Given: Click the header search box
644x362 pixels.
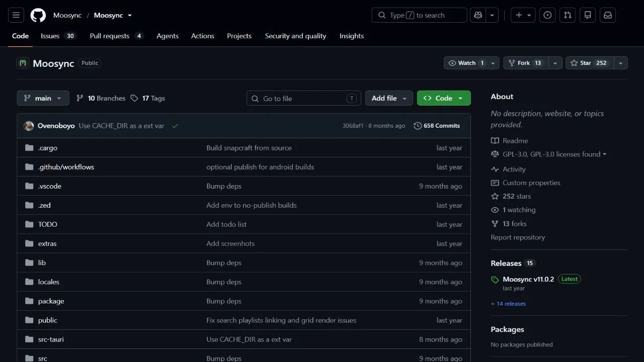Looking at the screenshot, I should coord(420,15).
